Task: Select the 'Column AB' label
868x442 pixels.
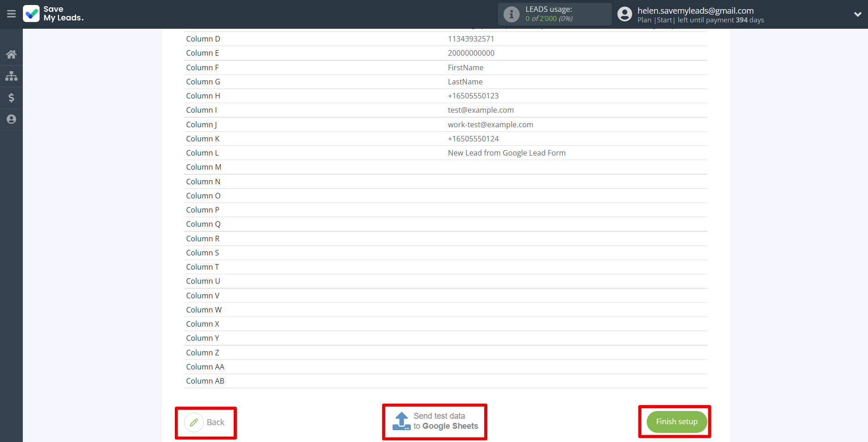Action: 205,381
